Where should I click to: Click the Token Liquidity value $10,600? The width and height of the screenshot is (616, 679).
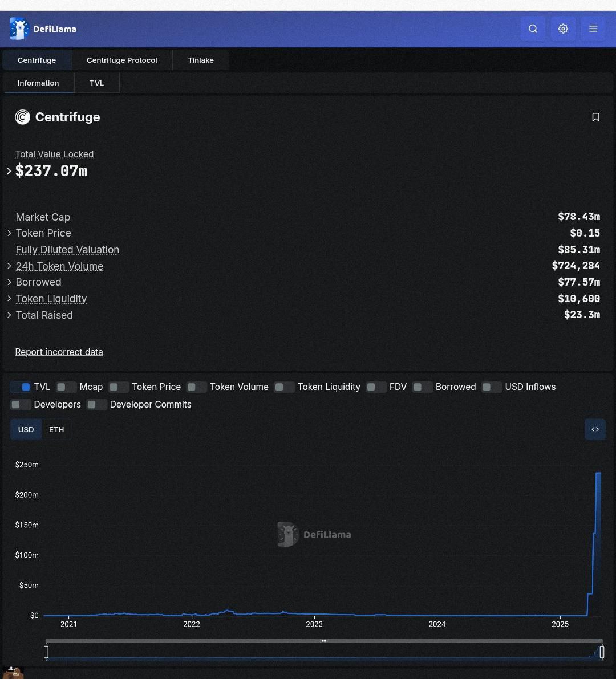579,299
